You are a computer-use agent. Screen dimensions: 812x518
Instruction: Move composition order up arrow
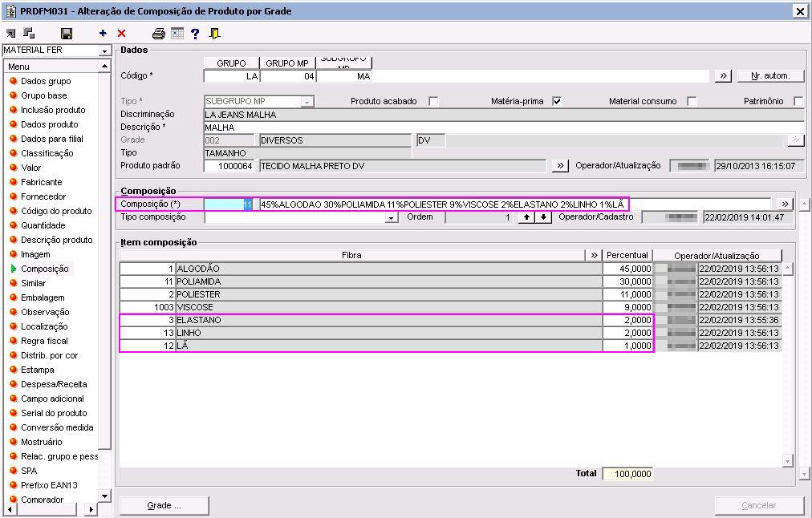pyautogui.click(x=526, y=217)
